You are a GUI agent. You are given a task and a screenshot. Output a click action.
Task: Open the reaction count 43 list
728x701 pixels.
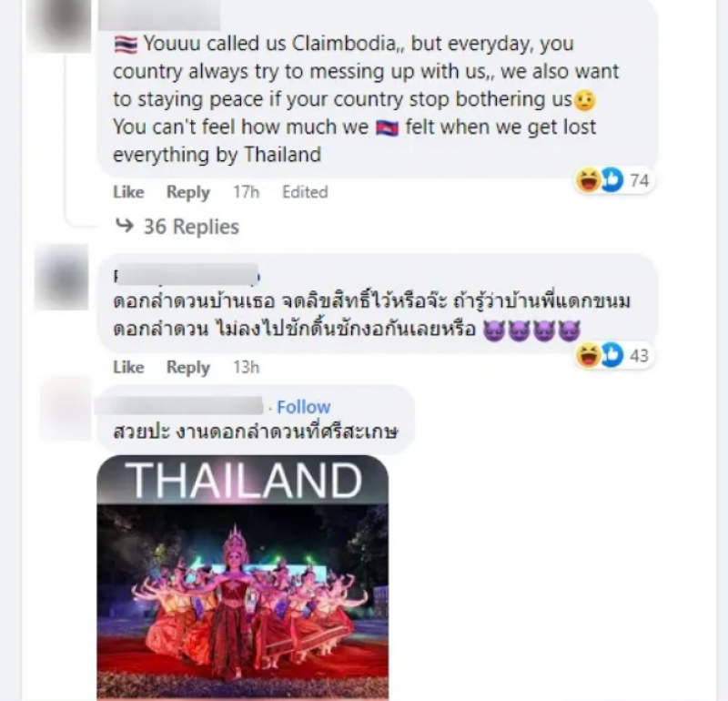click(x=639, y=355)
